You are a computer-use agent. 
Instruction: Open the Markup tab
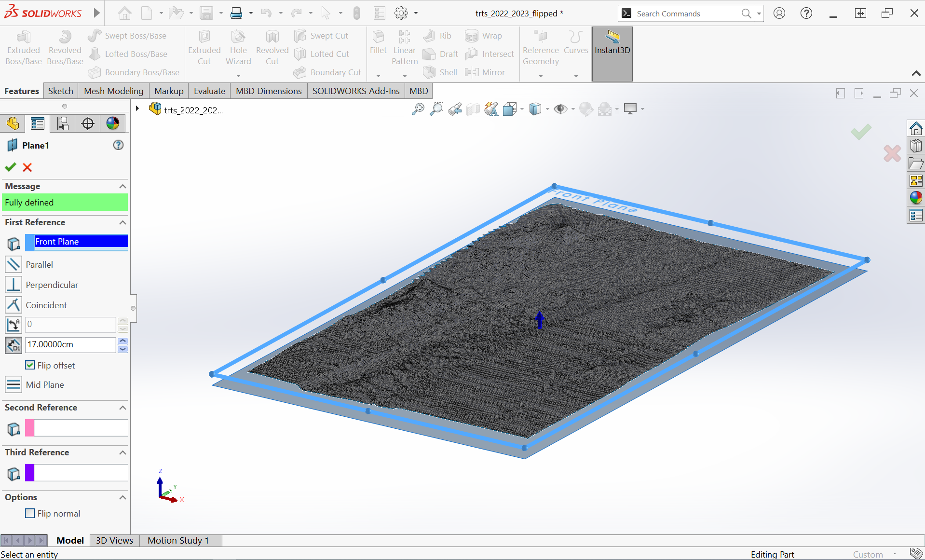click(x=169, y=91)
